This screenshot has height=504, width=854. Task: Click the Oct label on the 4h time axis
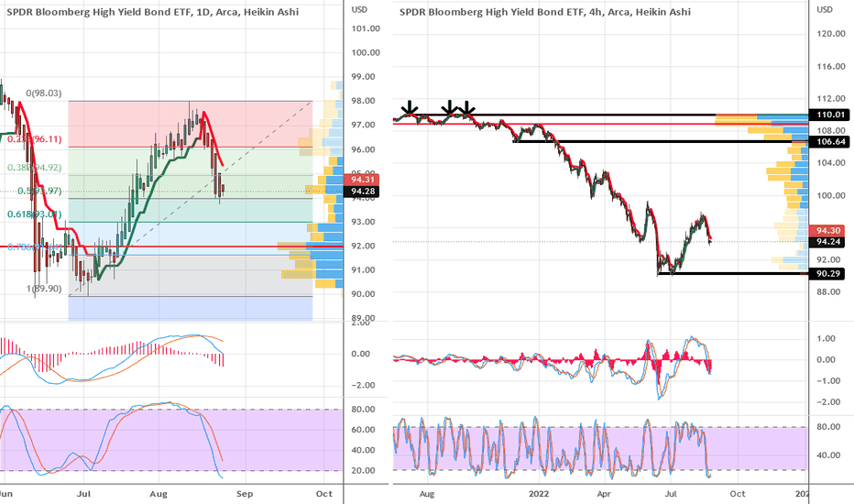pos(738,494)
